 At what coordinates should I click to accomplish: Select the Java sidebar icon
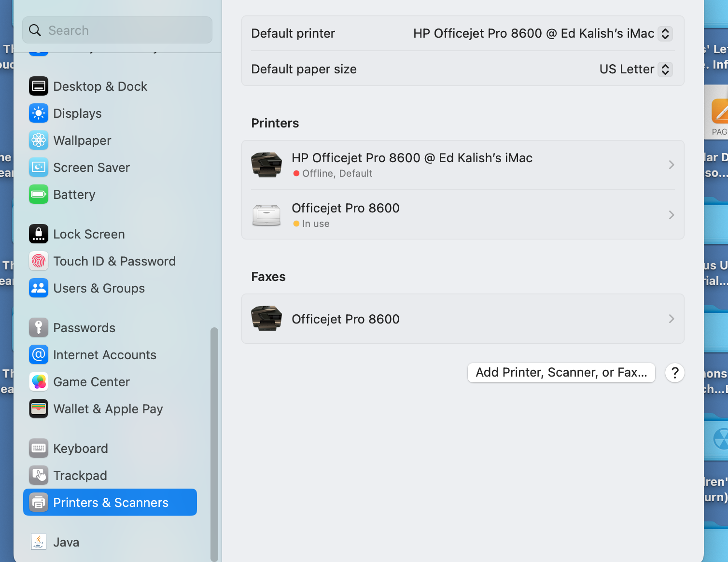coord(39,542)
